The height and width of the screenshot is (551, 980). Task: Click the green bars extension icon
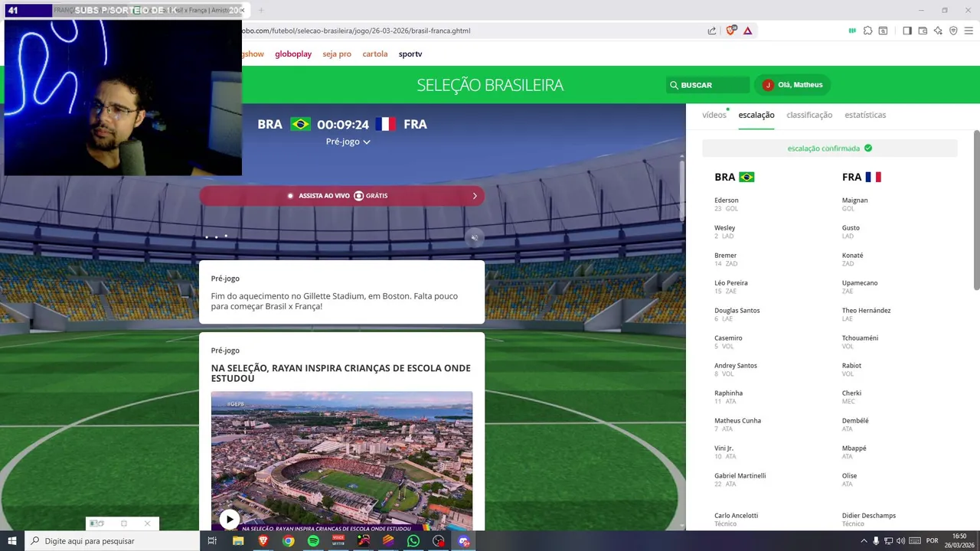click(852, 31)
